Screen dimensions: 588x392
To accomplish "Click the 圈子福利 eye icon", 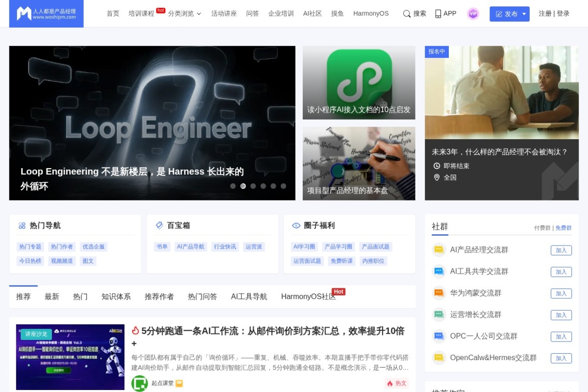I will coord(296,225).
